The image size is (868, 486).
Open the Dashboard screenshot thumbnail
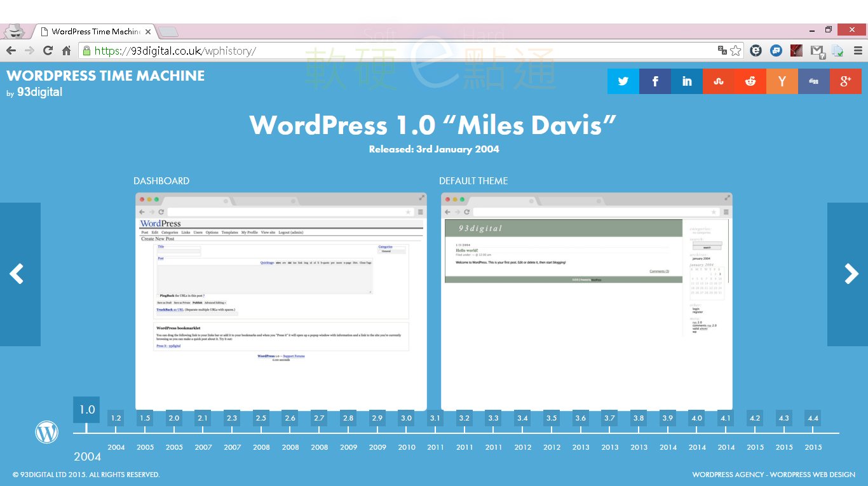tap(281, 302)
